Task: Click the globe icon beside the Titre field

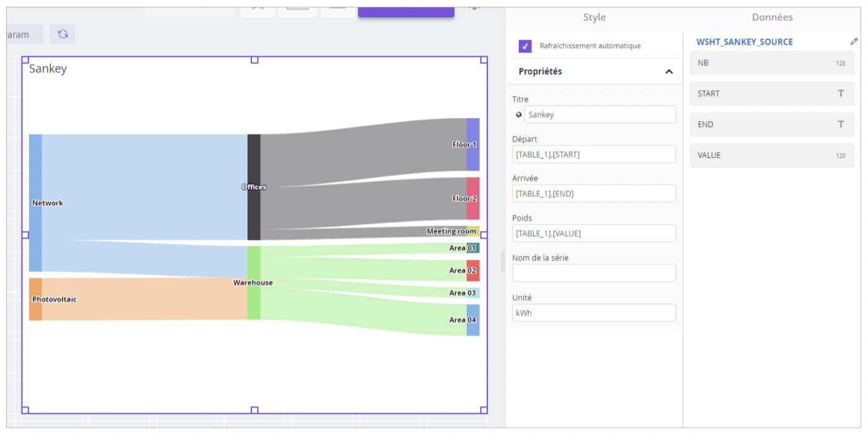Action: click(518, 114)
